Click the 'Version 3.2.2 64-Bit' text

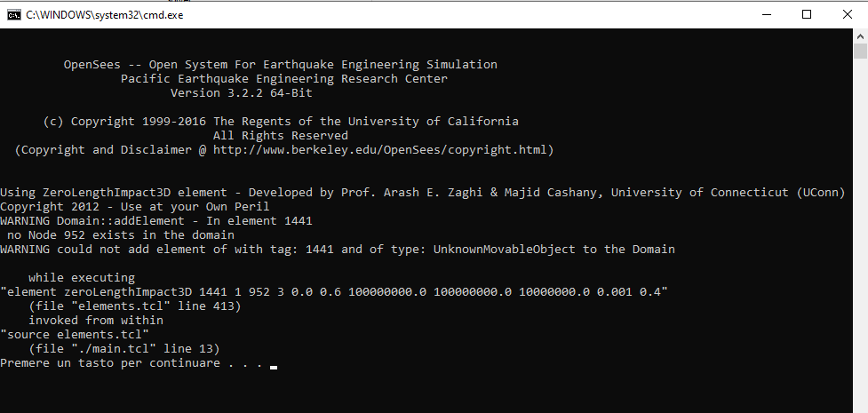242,93
